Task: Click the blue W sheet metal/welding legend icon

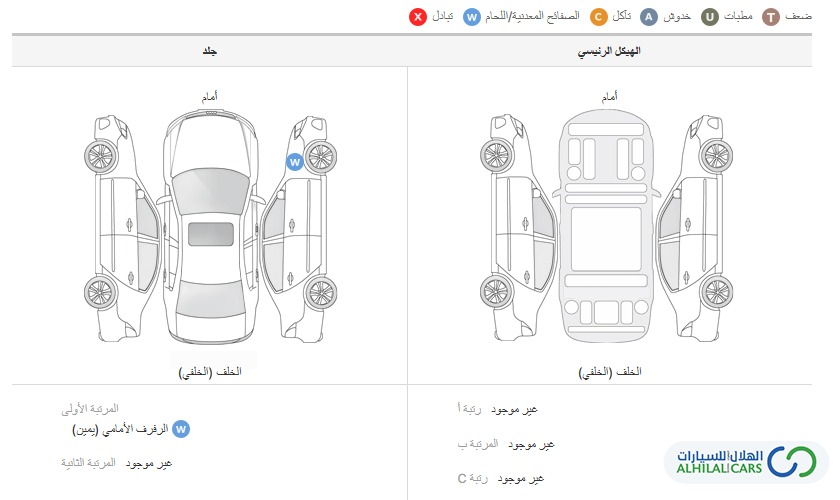Action: point(471,17)
